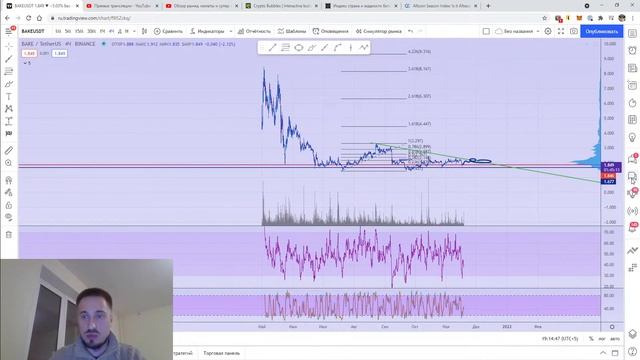Open the ideas lightbulb icon in right sidebar
Viewport: 640px width, 360px height.
pyautogui.click(x=632, y=137)
